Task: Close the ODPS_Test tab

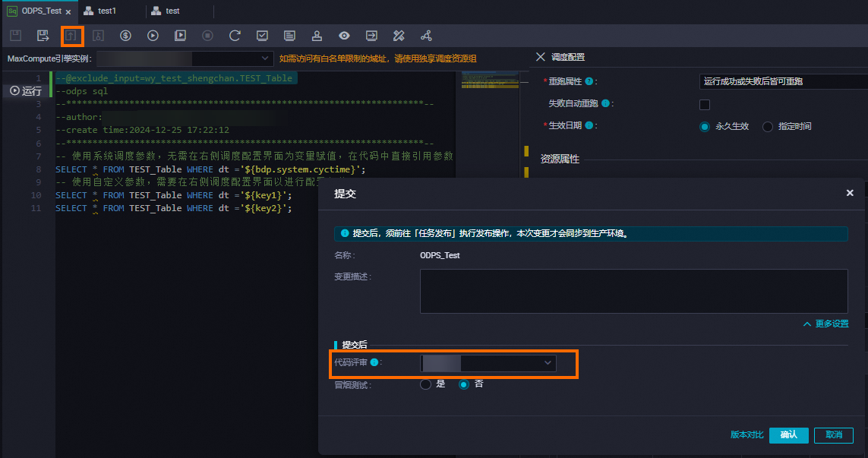Action: tap(68, 11)
